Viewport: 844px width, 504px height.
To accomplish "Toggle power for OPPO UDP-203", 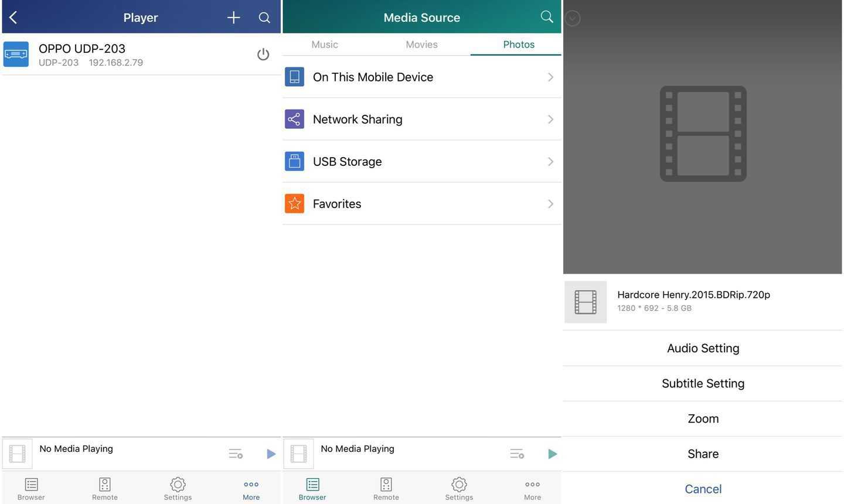I will tap(263, 55).
